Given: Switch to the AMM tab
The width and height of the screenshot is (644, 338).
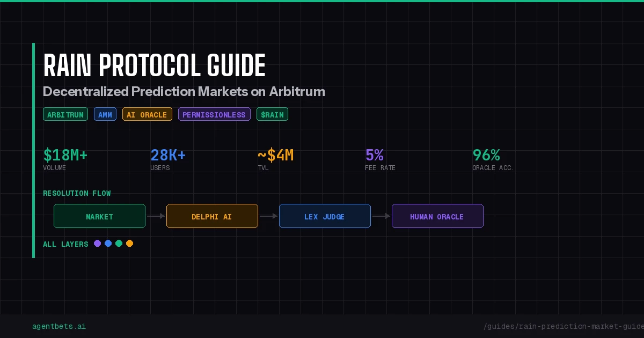Looking at the screenshot, I should [x=105, y=114].
